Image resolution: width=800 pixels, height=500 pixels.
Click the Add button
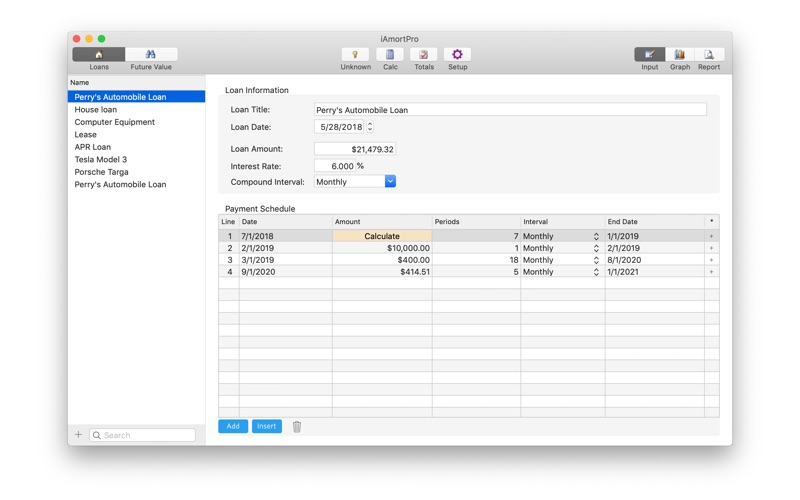[x=233, y=426]
